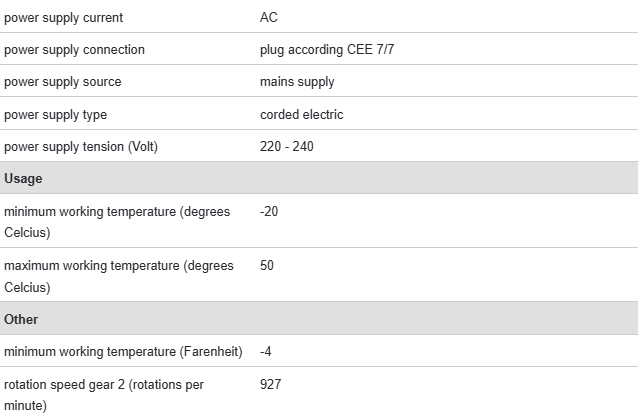Image resolution: width=638 pixels, height=420 pixels.
Task: Click the minimum working temperature Farenheit label
Action: point(122,352)
